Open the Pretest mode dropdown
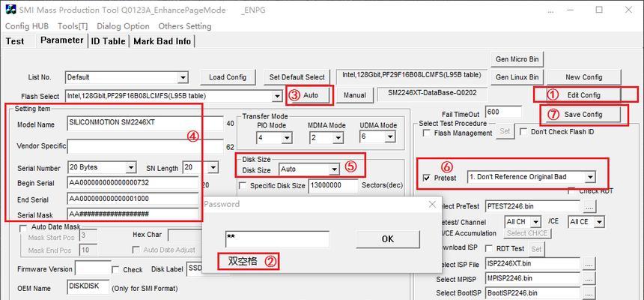Image resolution: width=644 pixels, height=300 pixels. pos(590,177)
